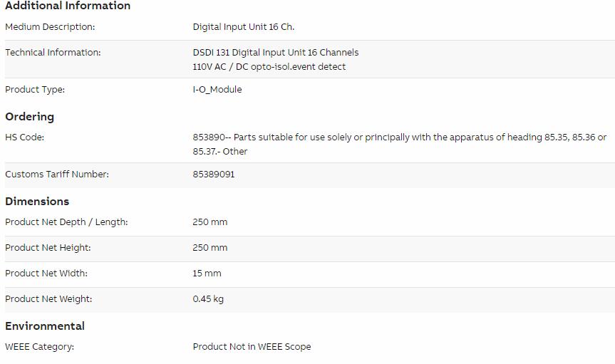Select the HS Code label
The width and height of the screenshot is (615, 364).
24,137
